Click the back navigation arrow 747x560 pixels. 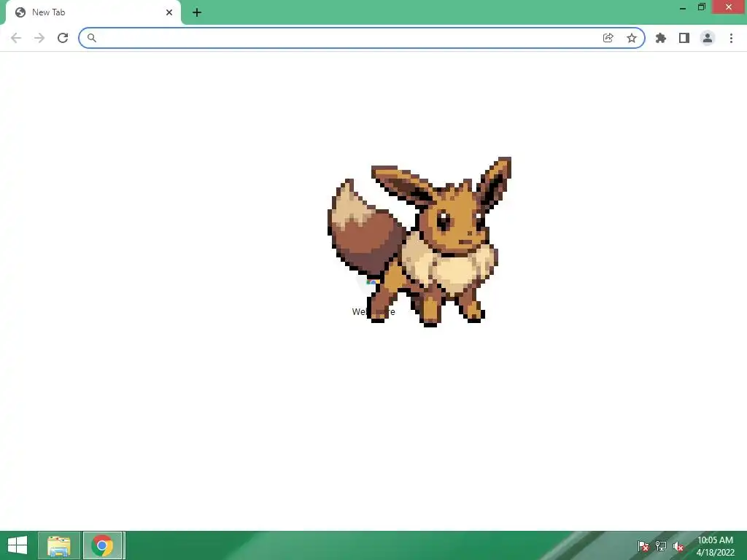click(x=16, y=38)
